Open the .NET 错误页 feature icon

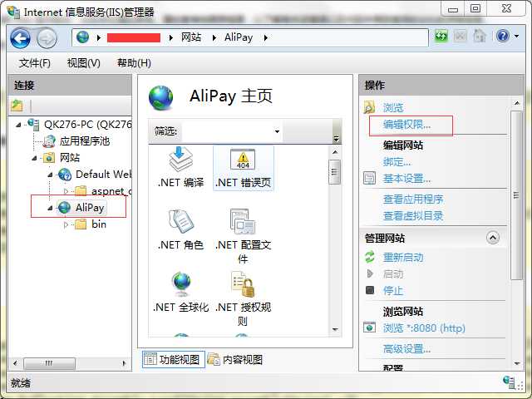point(243,159)
